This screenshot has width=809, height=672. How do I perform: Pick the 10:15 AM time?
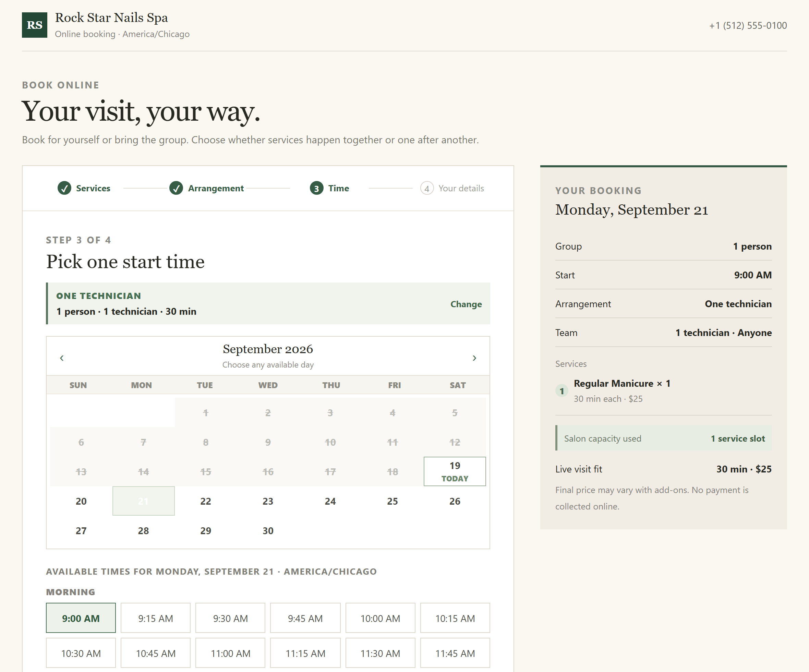coord(455,618)
